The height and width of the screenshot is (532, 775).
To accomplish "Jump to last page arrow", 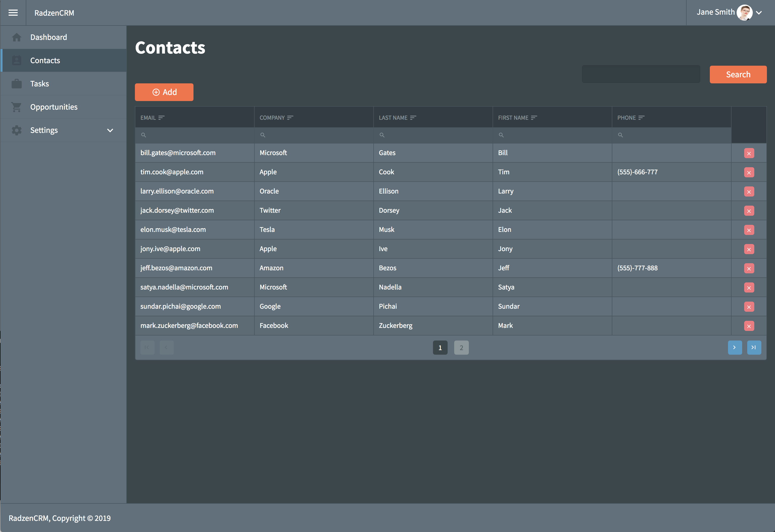I will click(x=754, y=348).
